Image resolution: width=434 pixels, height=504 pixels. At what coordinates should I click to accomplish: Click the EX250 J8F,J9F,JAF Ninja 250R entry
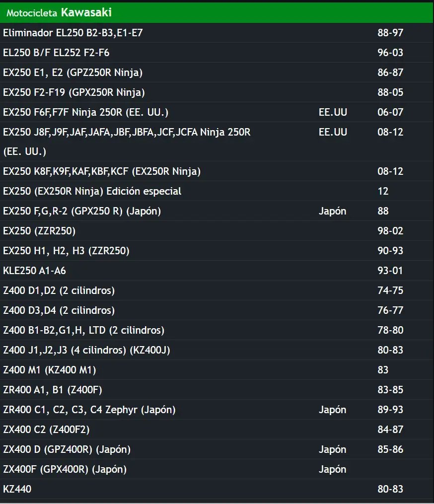(x=217, y=142)
